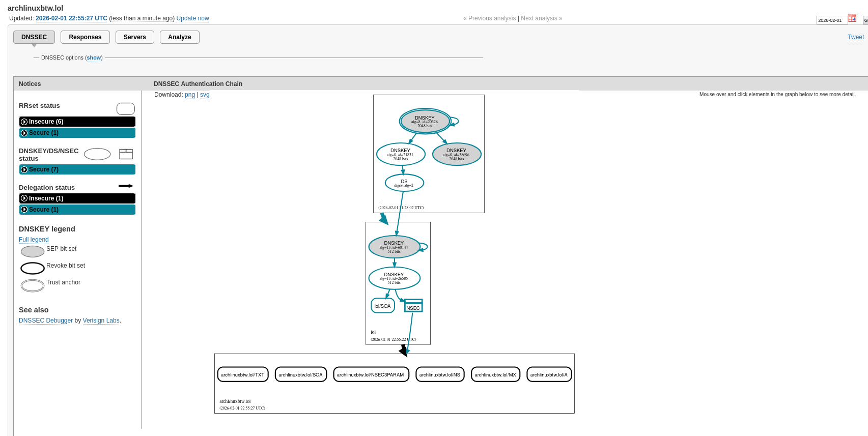Expand RRset status Insecure (6) list
This screenshot has width=868, height=436.
(77, 122)
